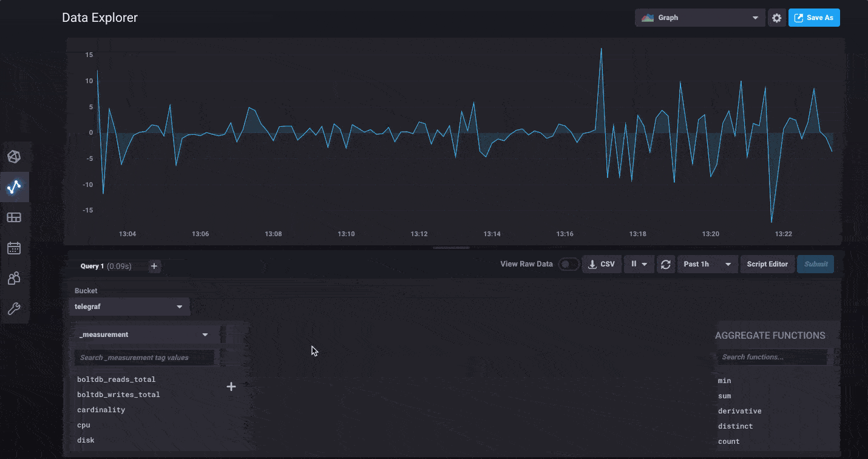Click the Search functions input field
Viewport: 868px width, 459px height.
point(772,357)
